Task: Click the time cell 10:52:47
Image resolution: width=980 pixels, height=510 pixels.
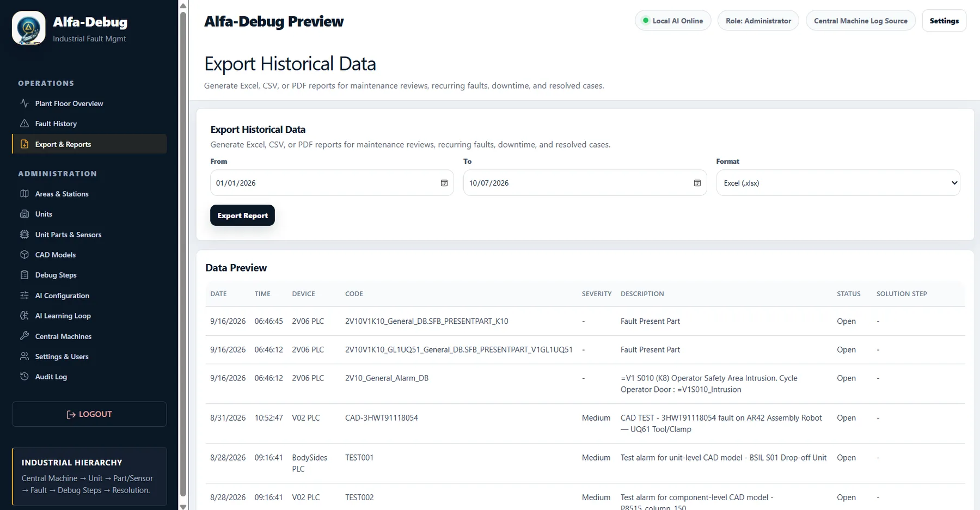Action: coord(269,418)
